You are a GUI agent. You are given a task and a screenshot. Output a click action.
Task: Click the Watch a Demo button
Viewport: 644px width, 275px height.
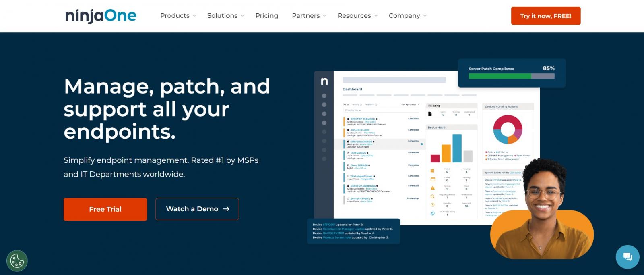tap(197, 209)
